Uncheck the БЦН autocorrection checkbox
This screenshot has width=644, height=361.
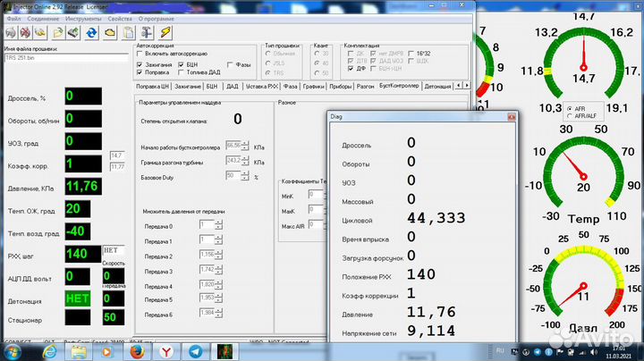(181, 65)
